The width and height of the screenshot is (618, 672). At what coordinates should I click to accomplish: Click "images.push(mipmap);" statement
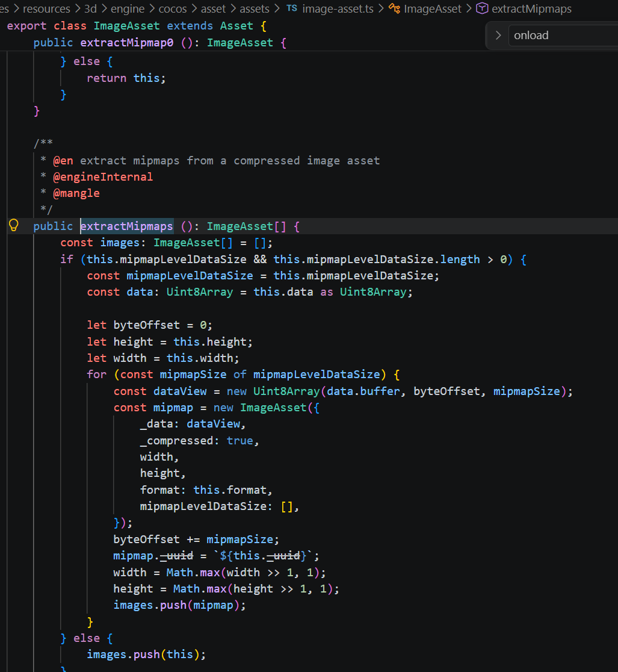coord(179,605)
